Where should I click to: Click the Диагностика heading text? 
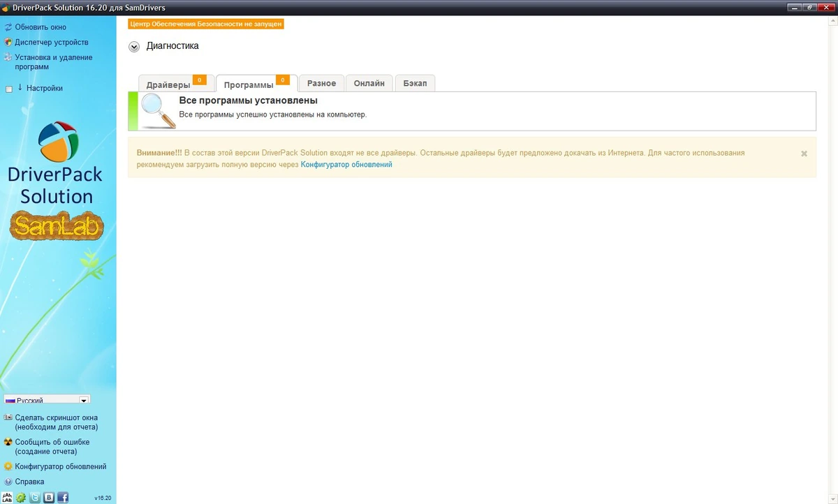click(x=172, y=46)
